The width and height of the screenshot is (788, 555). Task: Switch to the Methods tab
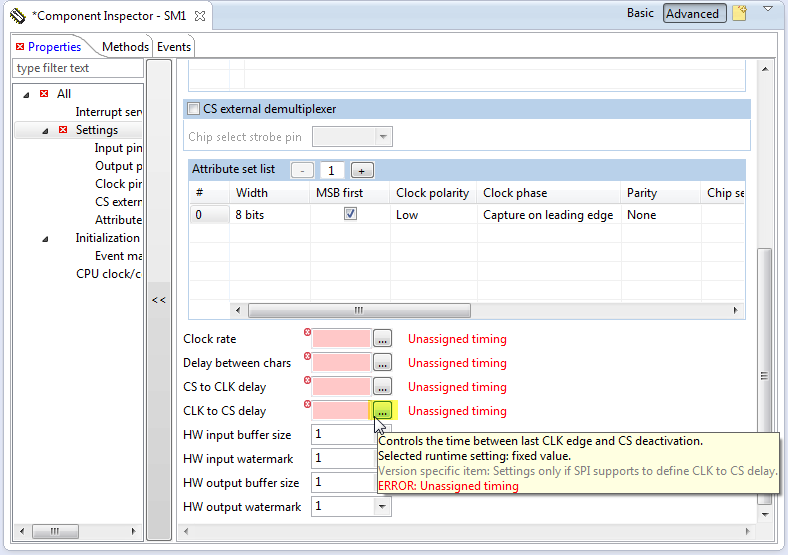point(125,47)
